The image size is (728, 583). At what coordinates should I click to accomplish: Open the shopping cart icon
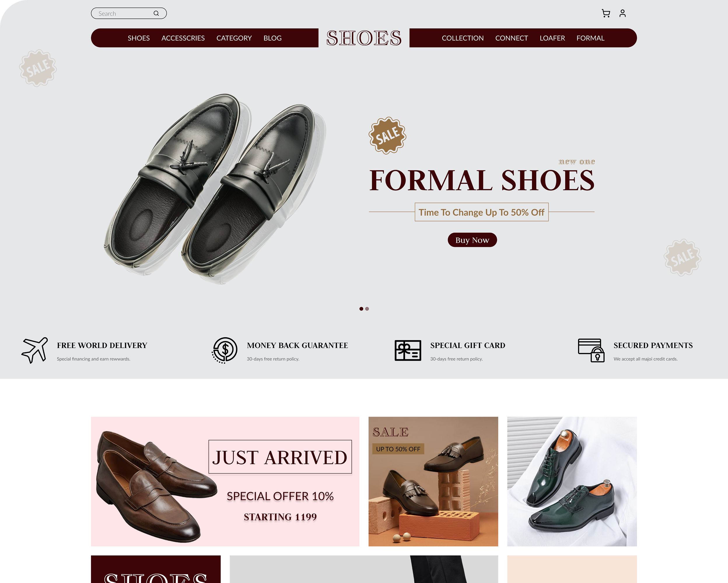tap(606, 13)
